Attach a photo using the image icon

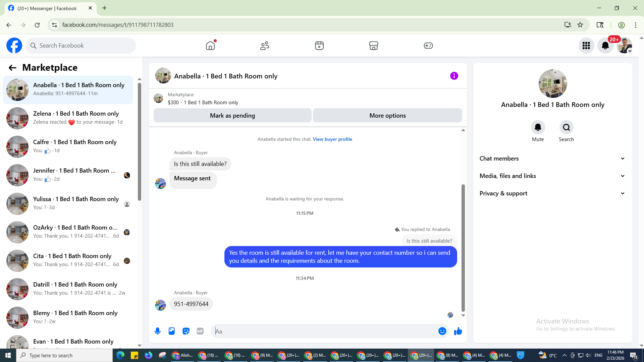click(172, 331)
